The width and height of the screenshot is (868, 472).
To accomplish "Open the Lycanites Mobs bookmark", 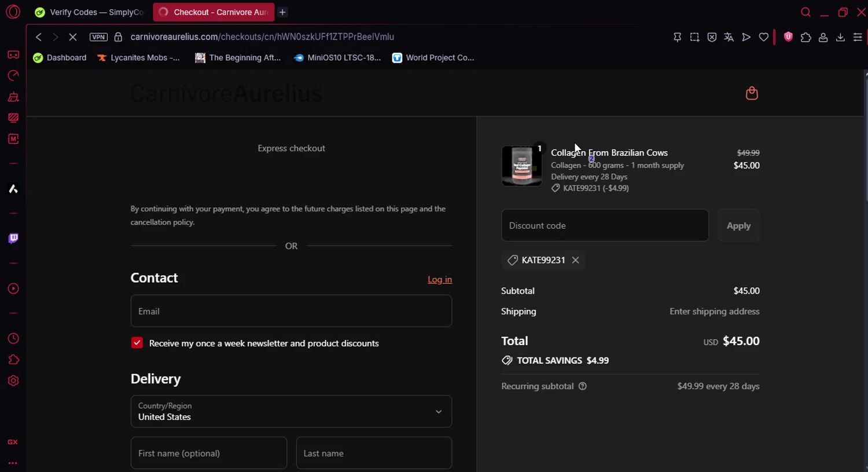I will pyautogui.click(x=138, y=58).
